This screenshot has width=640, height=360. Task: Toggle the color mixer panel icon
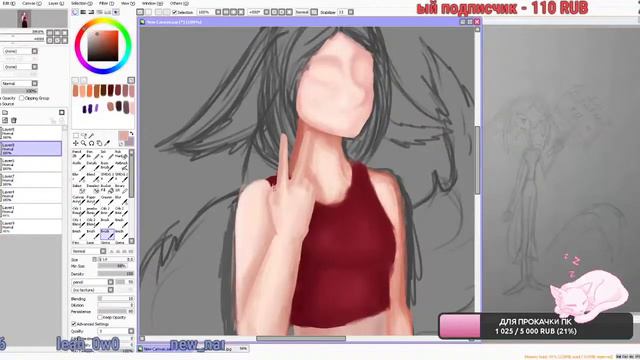click(x=100, y=12)
